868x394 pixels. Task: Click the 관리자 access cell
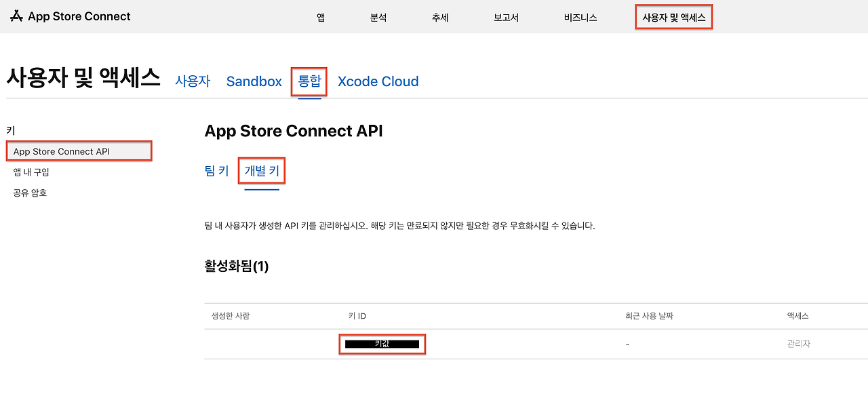click(798, 344)
